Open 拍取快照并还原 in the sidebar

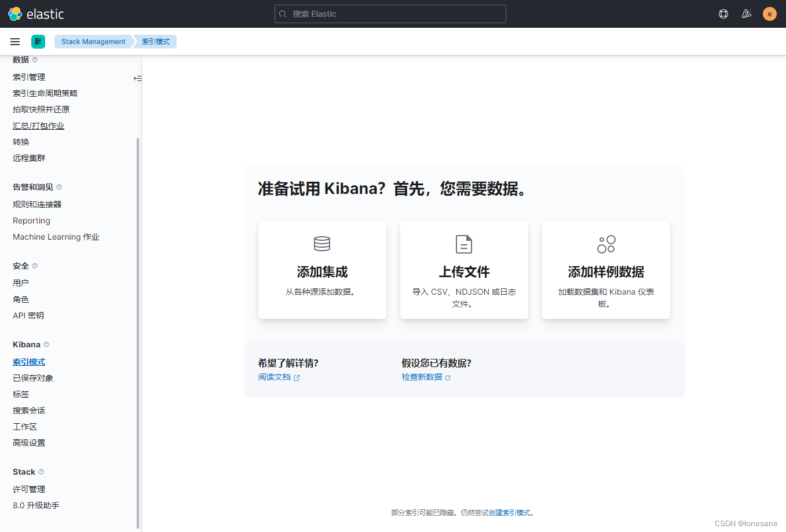pyautogui.click(x=41, y=109)
